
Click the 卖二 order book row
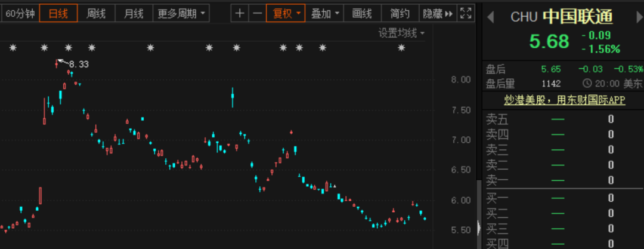point(563,165)
